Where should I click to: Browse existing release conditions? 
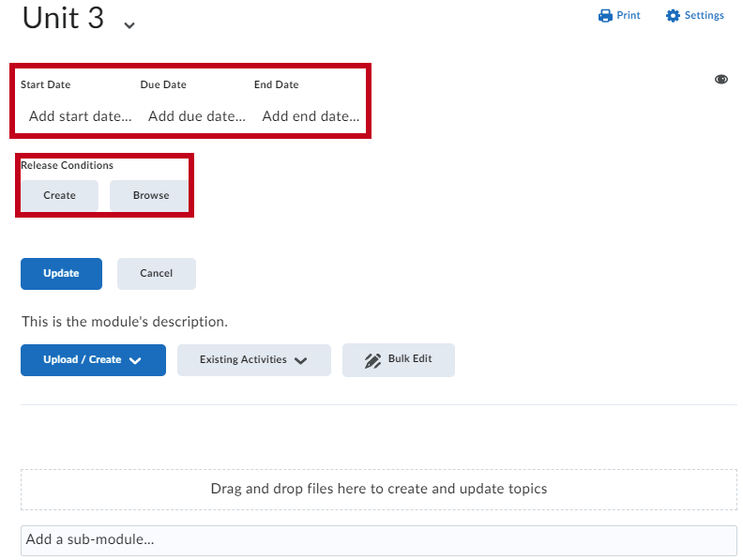click(151, 195)
